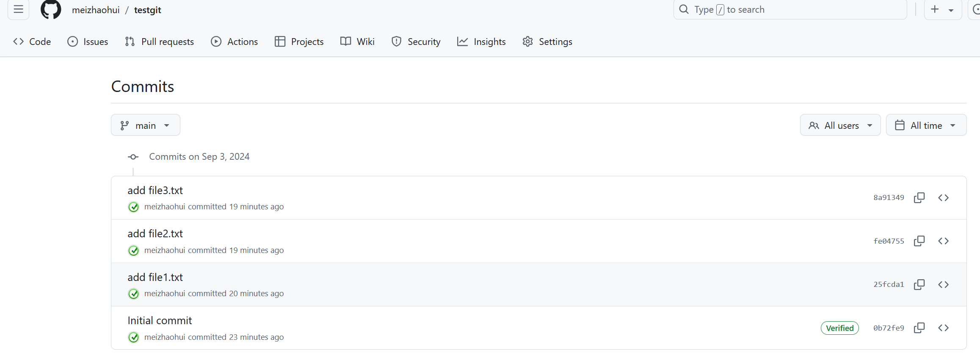
Task: Open the create new plus dropdown
Action: point(943,9)
